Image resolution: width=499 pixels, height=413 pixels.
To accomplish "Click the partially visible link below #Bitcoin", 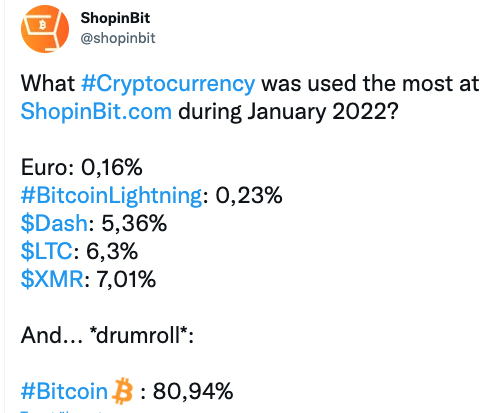I will [x=62, y=412].
